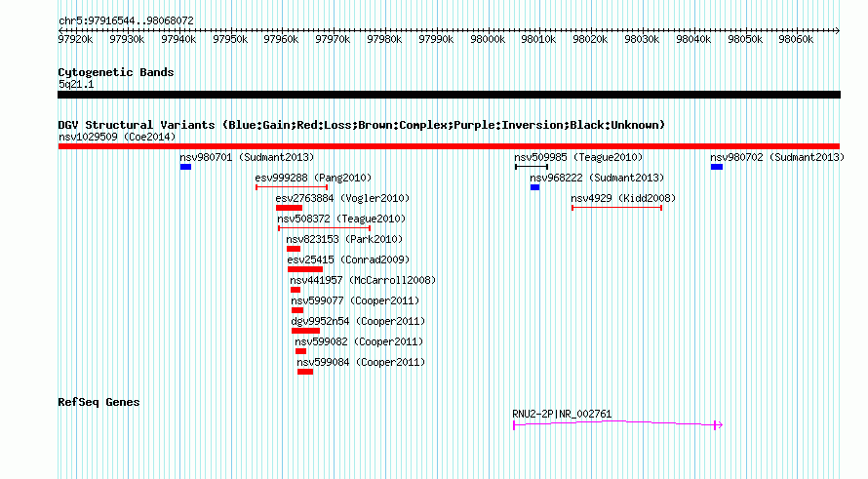Open nsv599077 (Cooper2011) label
Viewport: 868px width, 479px height.
355,300
